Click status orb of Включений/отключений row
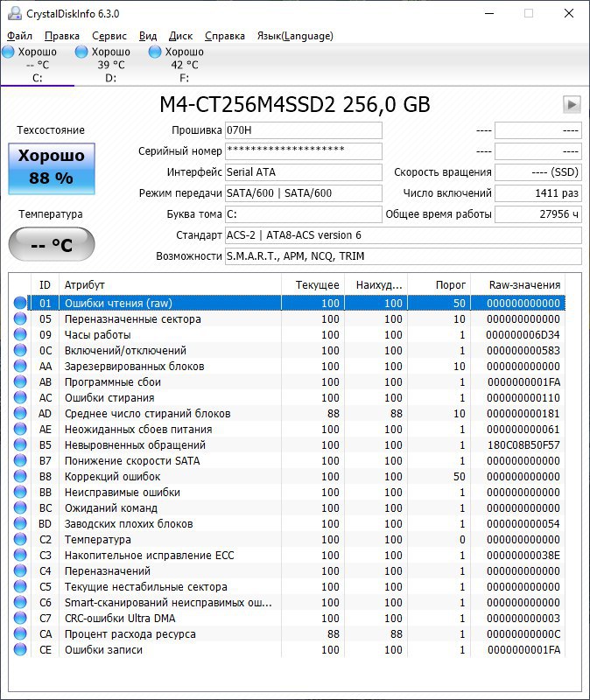590x700 pixels. (x=20, y=351)
